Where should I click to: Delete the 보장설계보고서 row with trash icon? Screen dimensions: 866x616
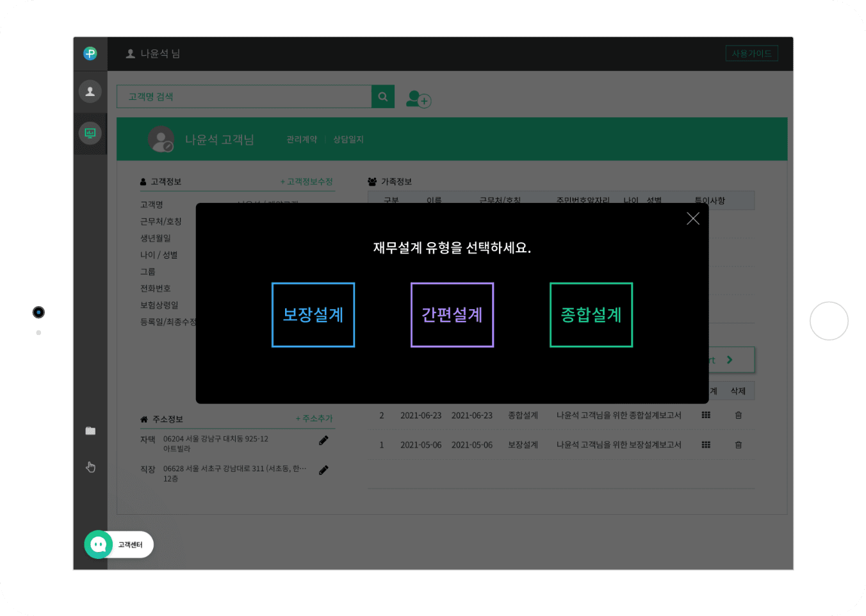click(739, 445)
